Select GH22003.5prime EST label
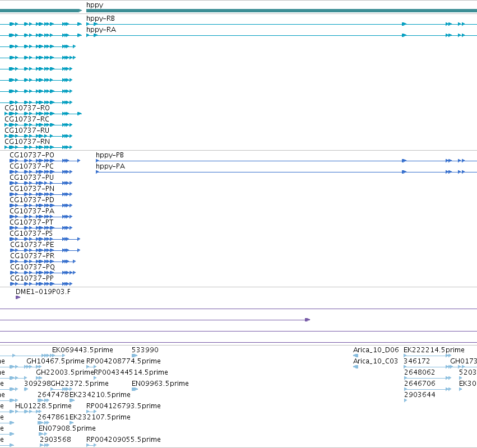Viewport: 477px width, 448px height. click(x=65, y=372)
